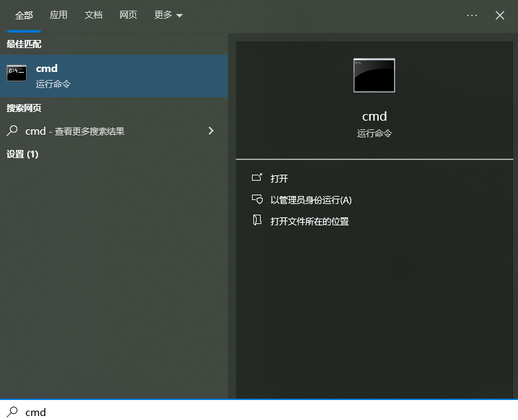Run cmd with 以管理员身份运行(A)
This screenshot has height=420, width=518.
pos(311,200)
